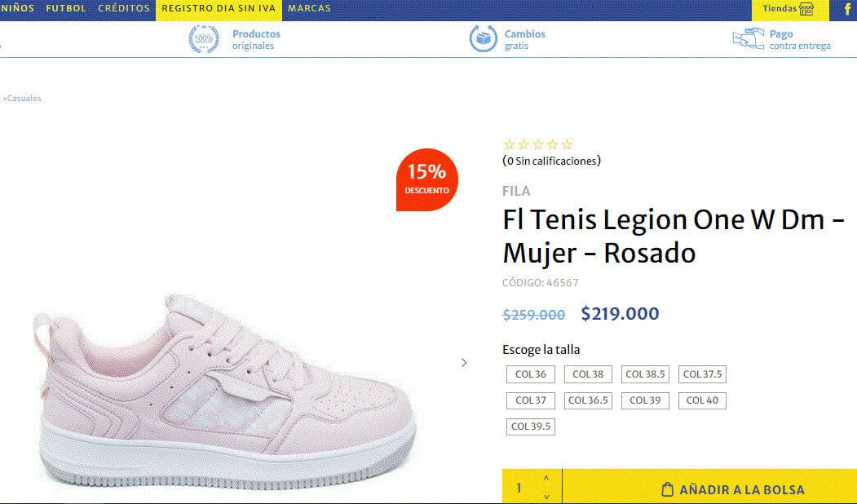The width and height of the screenshot is (857, 504).
Task: Open the MARCAS menu item
Action: 309,8
